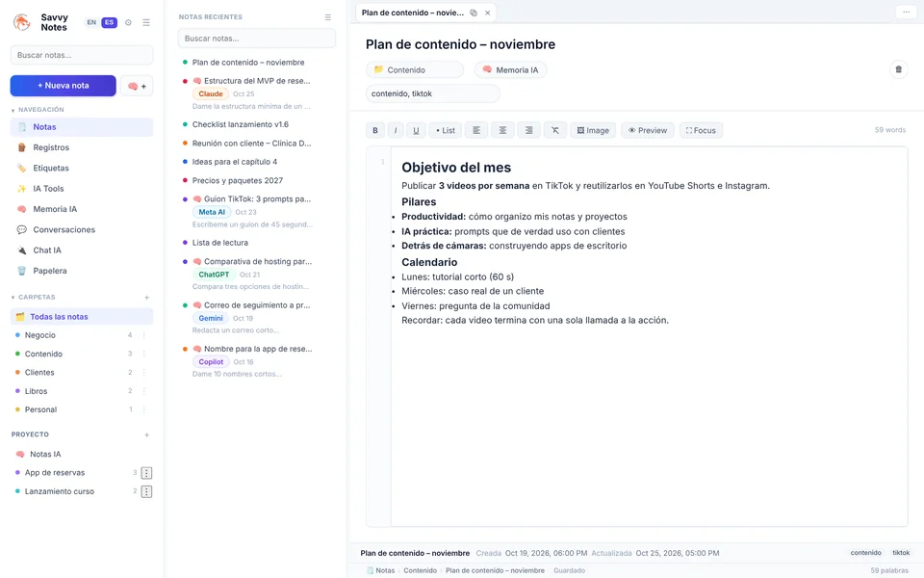
Task: Open options menu for App de reservas
Action: pos(146,473)
